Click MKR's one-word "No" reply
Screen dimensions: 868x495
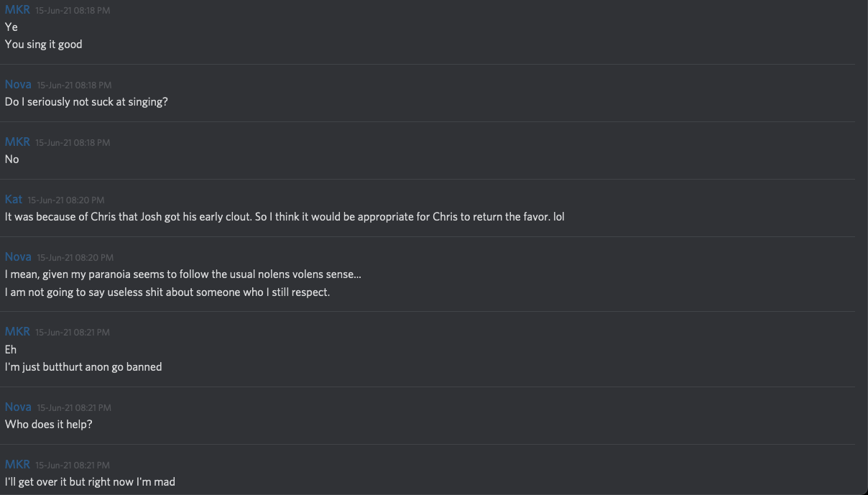pyautogui.click(x=12, y=159)
